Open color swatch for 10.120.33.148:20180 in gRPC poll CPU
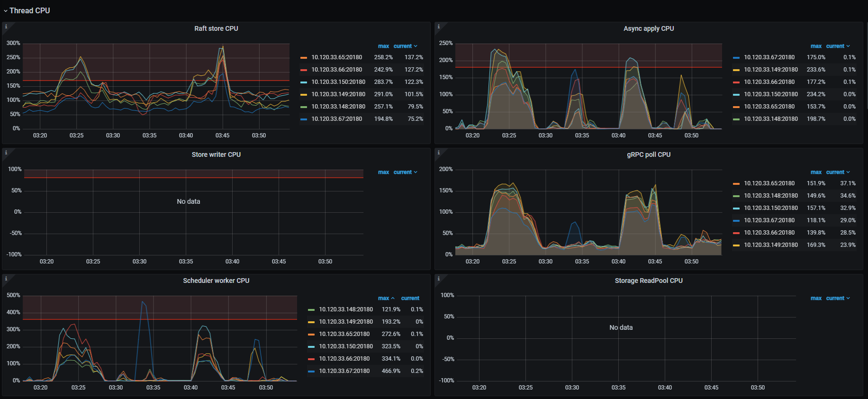The width and height of the screenshot is (868, 399). [x=736, y=196]
